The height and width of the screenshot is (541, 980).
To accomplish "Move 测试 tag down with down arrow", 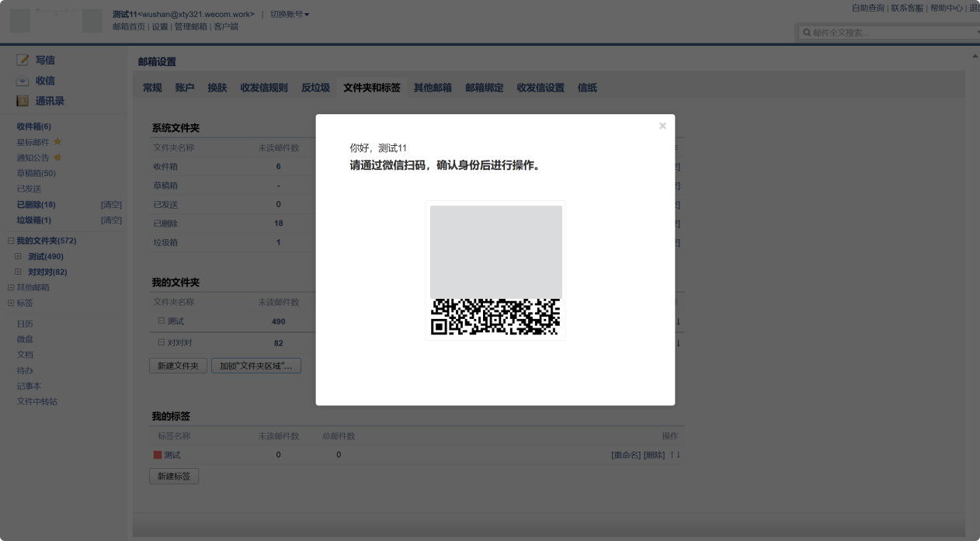I will pos(678,455).
